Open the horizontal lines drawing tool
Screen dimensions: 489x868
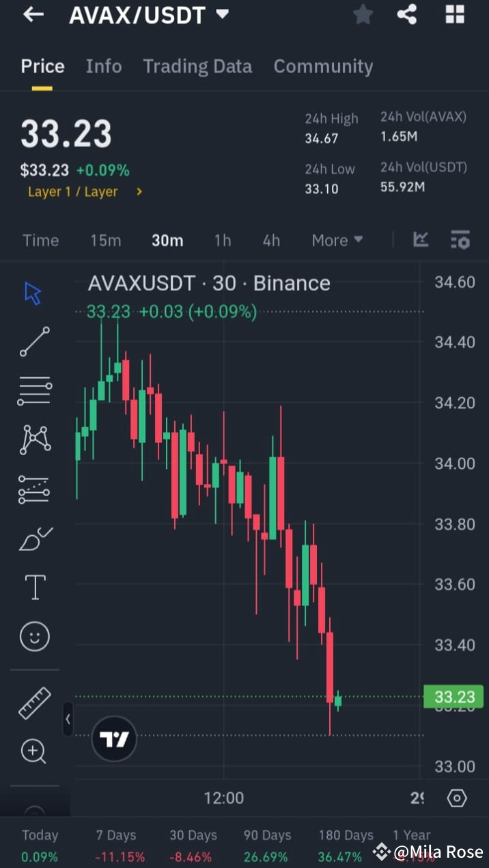click(34, 390)
